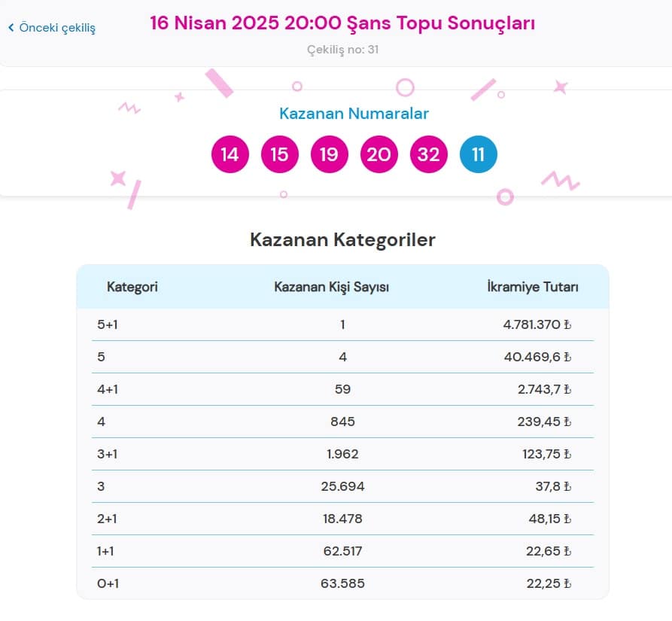Click the Kategori column header
672x621 pixels.
point(132,287)
